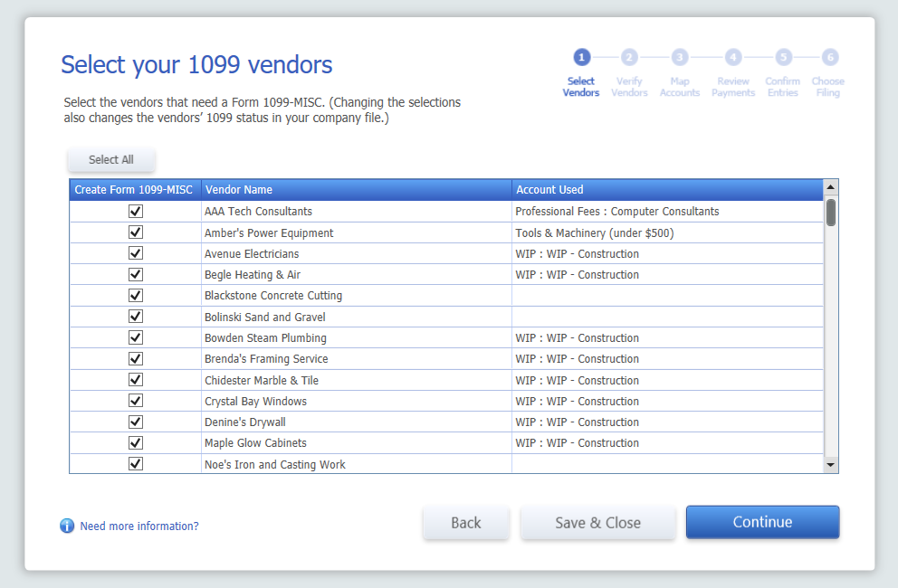Click Vendor Name column header

pos(357,189)
